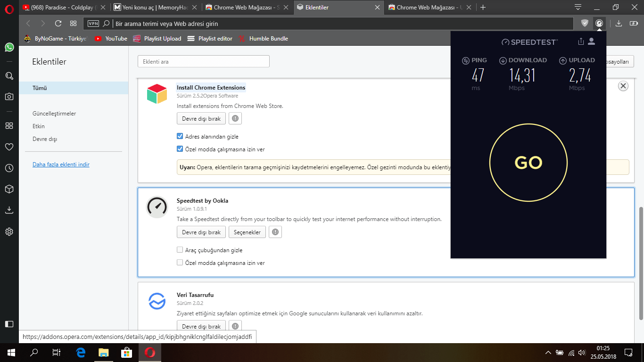Screen dimensions: 644x362
Task: Open the snapshot camera tool in sidebar
Action: (x=9, y=97)
